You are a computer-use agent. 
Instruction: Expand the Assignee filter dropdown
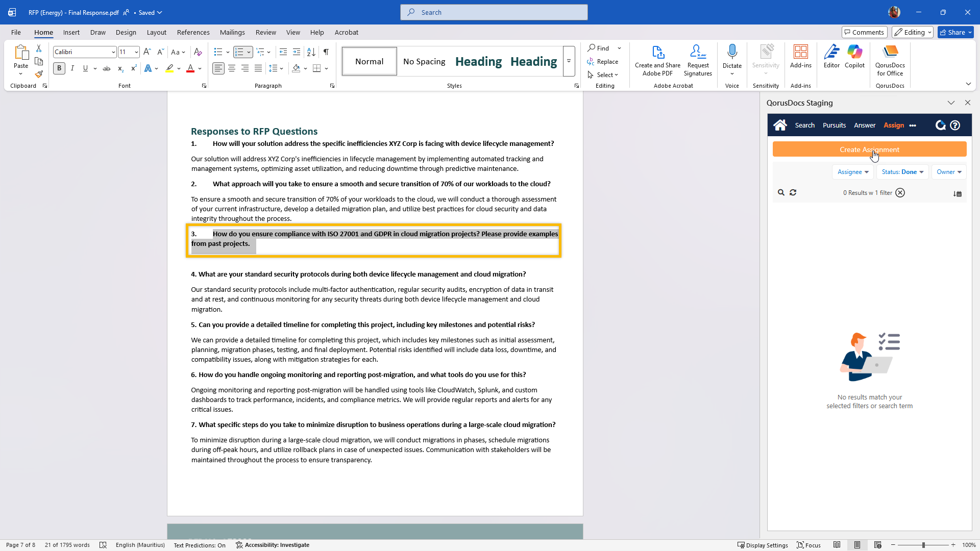click(x=852, y=172)
